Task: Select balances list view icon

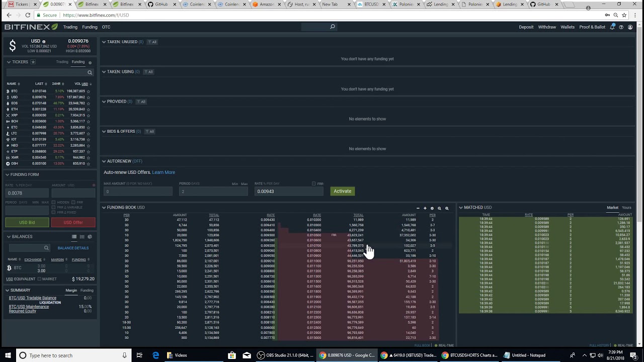Action: [74, 236]
